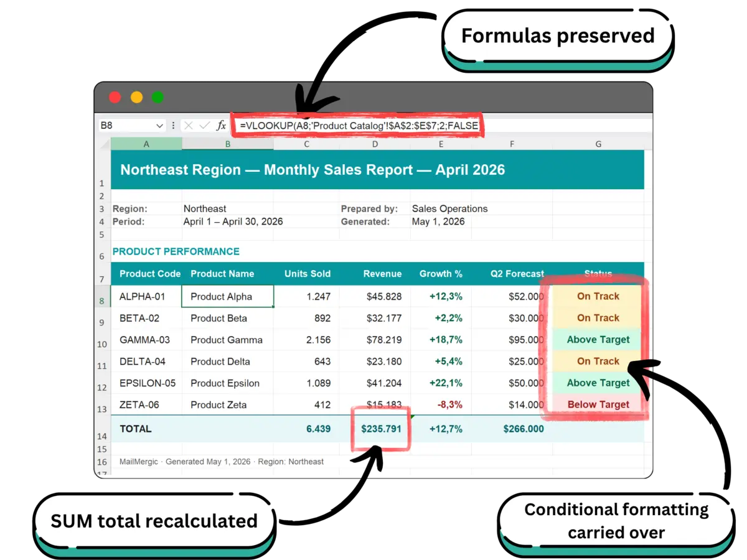Screen dimensions: 747x560
Task: Click the formula bar options dots icon
Action: pyautogui.click(x=173, y=126)
